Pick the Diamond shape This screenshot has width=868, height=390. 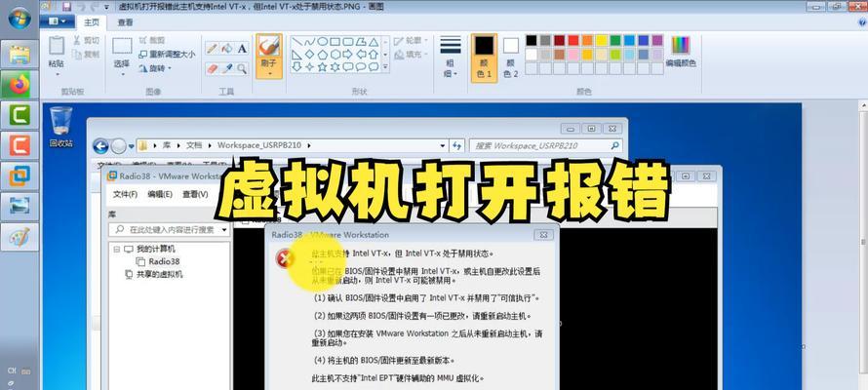(309, 55)
